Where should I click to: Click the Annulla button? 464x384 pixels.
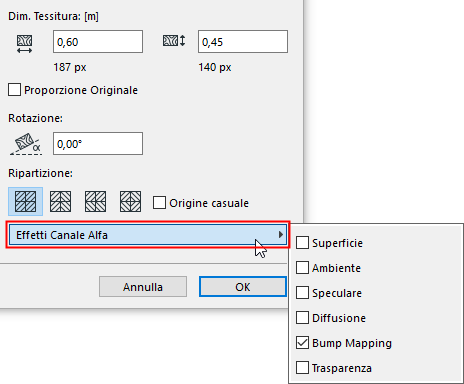143,287
